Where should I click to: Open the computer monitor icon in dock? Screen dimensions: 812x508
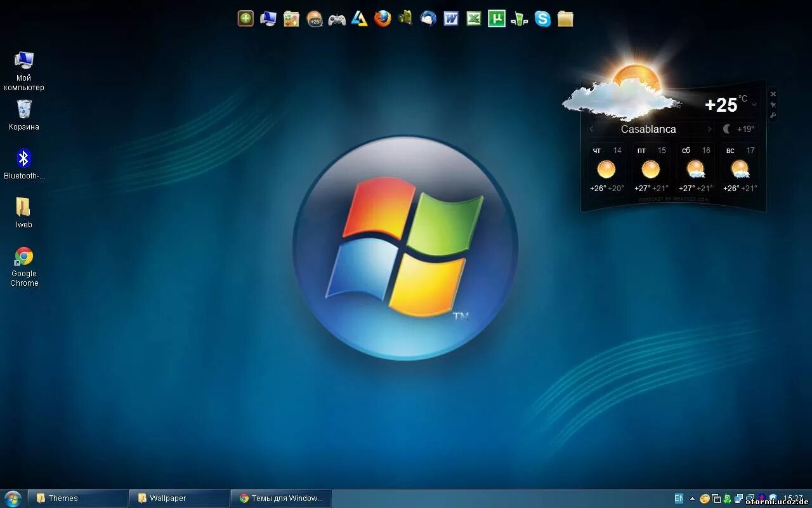point(268,18)
